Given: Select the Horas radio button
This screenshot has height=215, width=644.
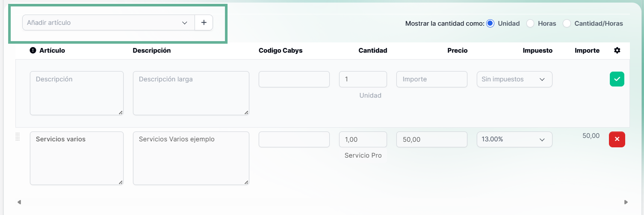Looking at the screenshot, I should [530, 24].
